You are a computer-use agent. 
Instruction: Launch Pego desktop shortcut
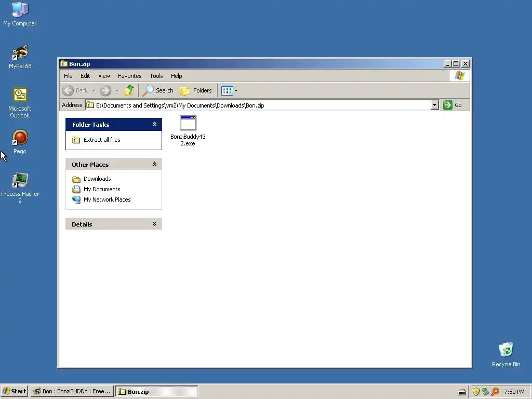tap(20, 142)
